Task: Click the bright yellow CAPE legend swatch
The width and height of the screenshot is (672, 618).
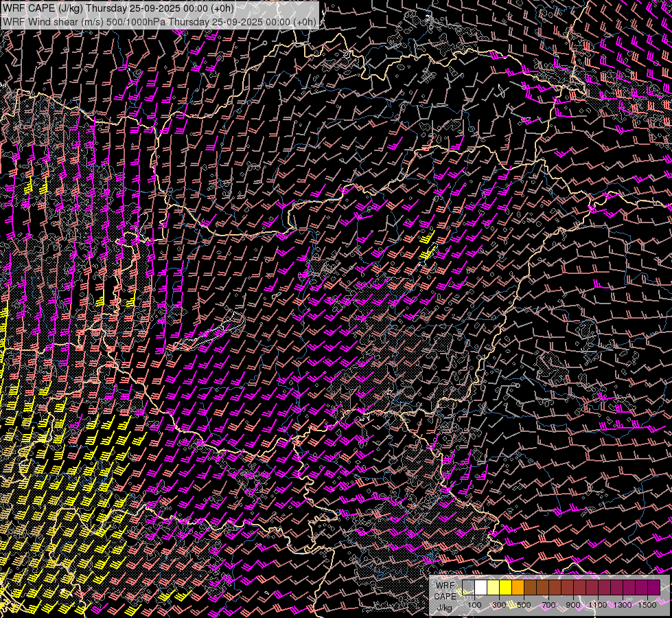Action: tap(506, 587)
